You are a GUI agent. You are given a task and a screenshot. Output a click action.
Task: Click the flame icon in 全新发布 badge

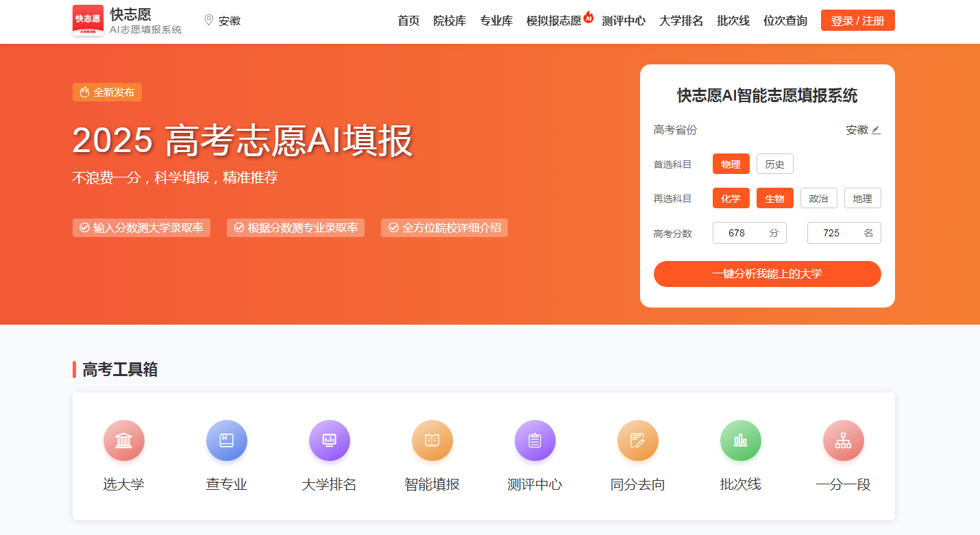pyautogui.click(x=84, y=92)
